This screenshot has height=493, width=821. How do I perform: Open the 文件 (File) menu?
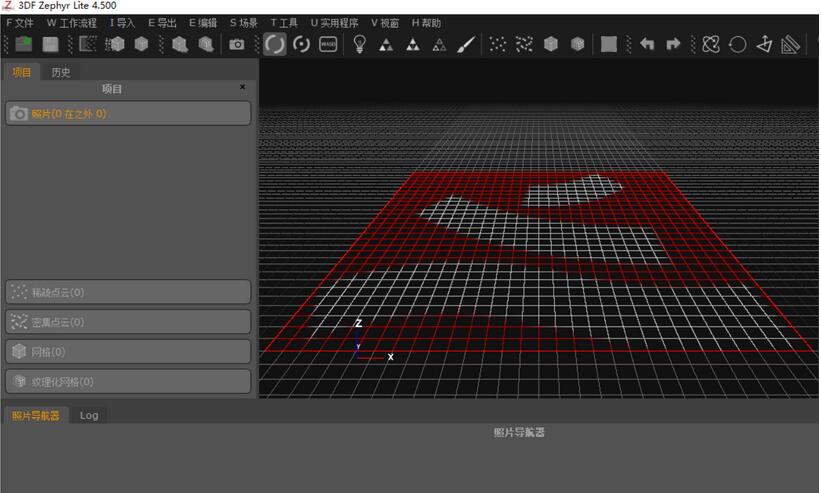[20, 22]
